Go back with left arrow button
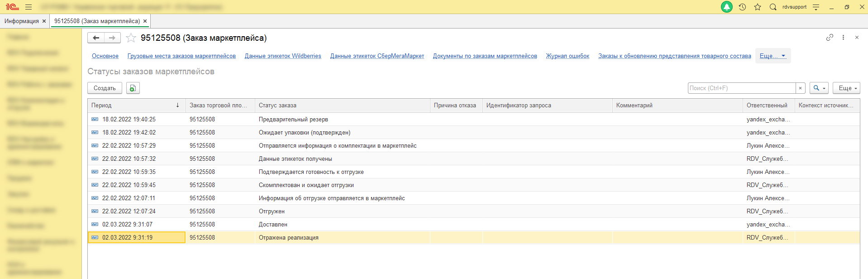The image size is (868, 279). pos(96,38)
